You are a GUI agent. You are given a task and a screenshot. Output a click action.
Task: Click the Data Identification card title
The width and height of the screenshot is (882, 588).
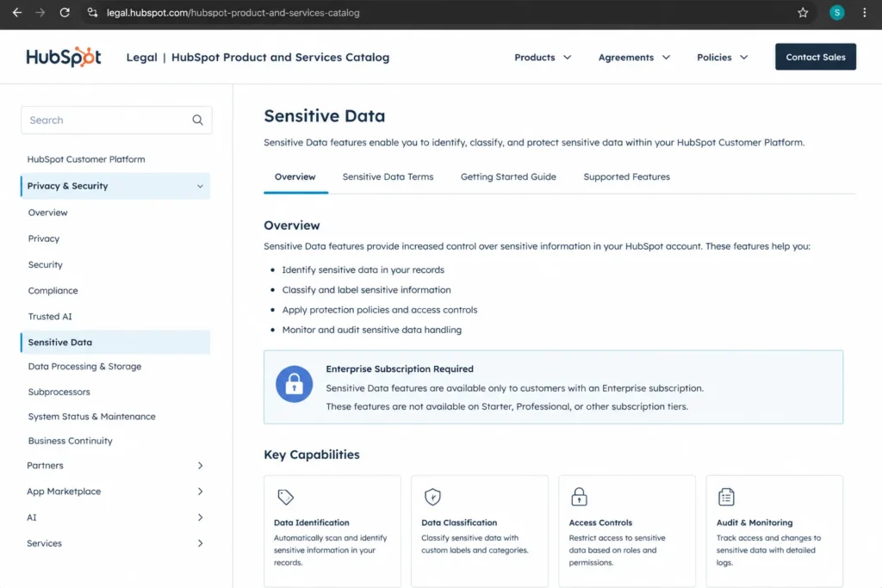(x=312, y=523)
